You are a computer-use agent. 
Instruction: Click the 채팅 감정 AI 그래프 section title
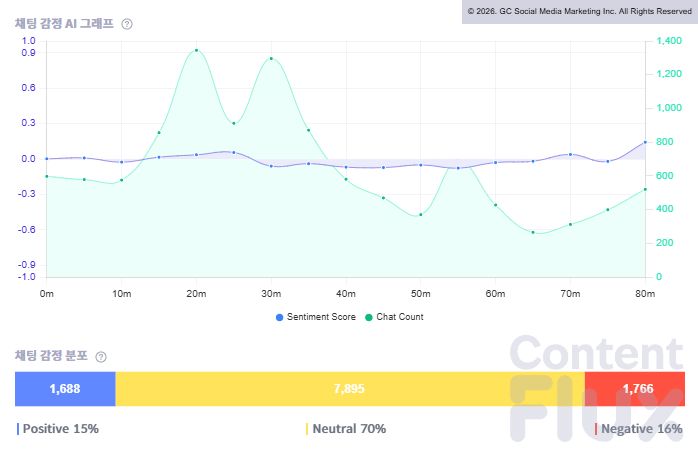[64, 23]
